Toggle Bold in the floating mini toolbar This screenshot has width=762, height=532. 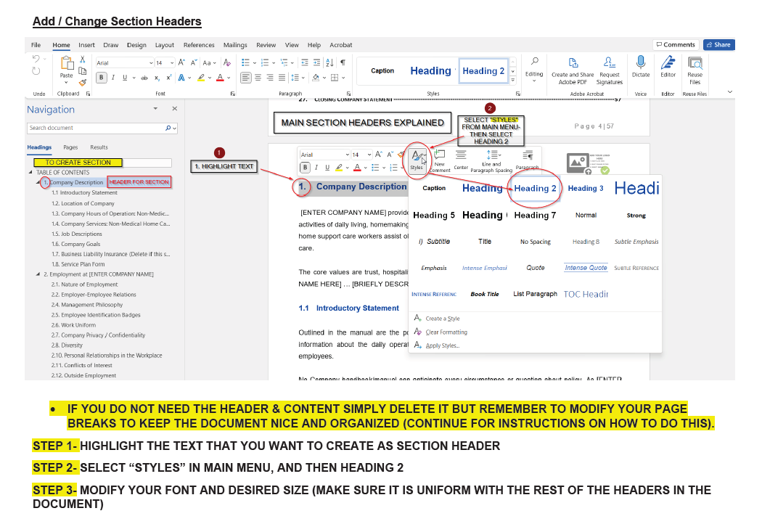pos(305,168)
